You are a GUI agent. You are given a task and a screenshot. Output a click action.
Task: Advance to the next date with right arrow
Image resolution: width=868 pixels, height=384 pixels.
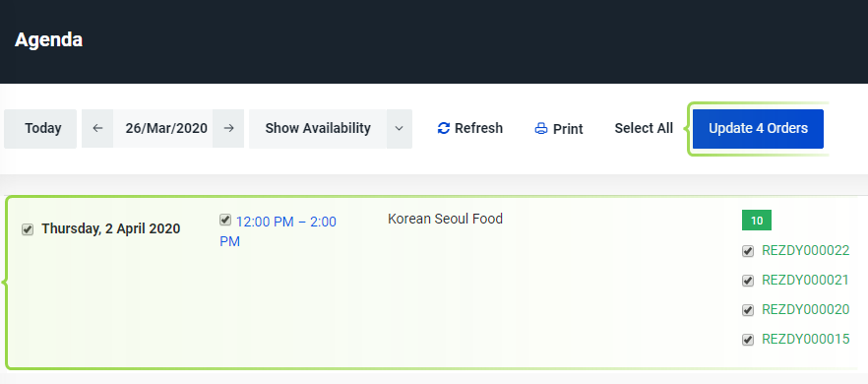coord(228,129)
